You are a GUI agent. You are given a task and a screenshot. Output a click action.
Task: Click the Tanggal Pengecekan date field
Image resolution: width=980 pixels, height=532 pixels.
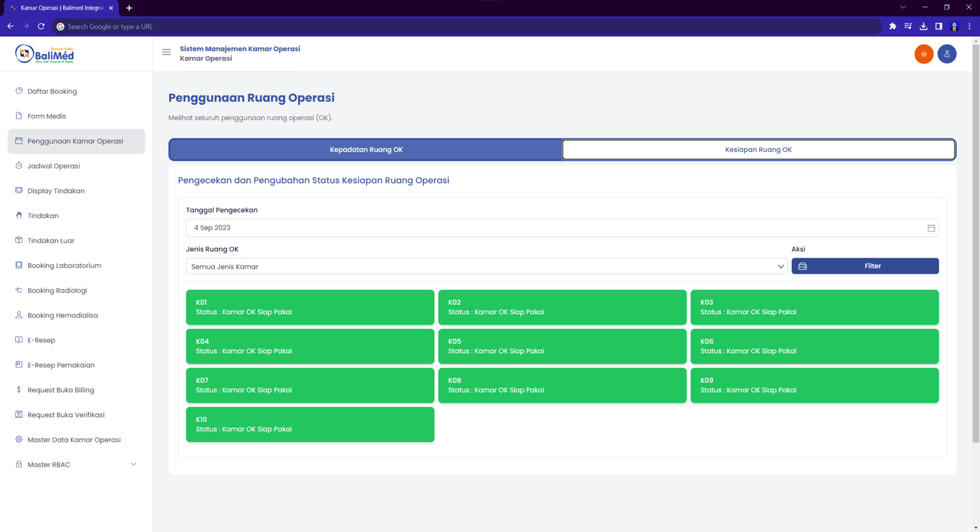click(555, 228)
